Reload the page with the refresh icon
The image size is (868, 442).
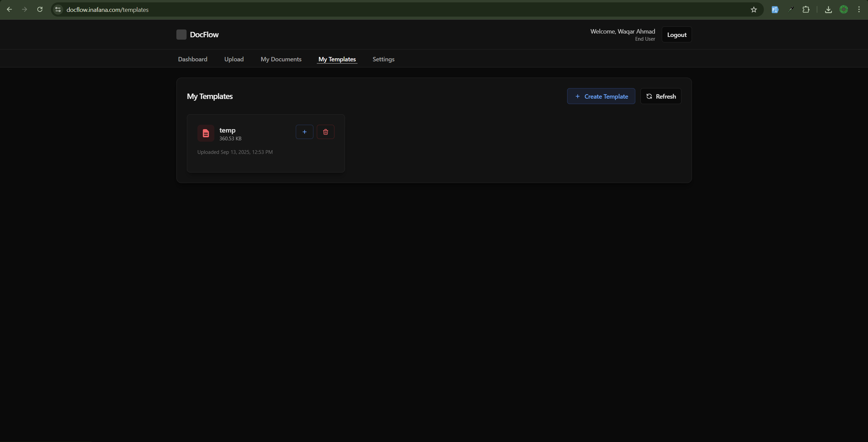pyautogui.click(x=40, y=9)
